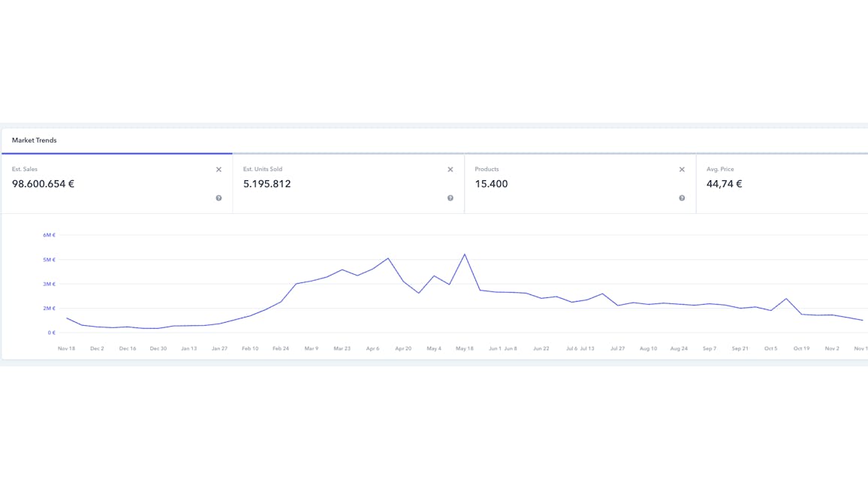Screen dimensions: 868x488
Task: Select the Avg. Price metric card label
Action: click(720, 170)
